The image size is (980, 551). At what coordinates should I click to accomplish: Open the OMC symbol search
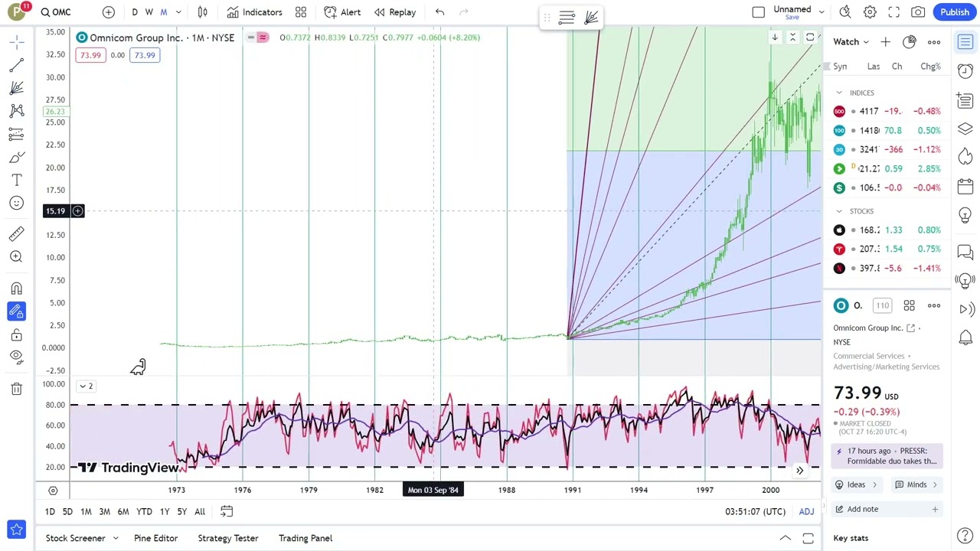point(56,12)
